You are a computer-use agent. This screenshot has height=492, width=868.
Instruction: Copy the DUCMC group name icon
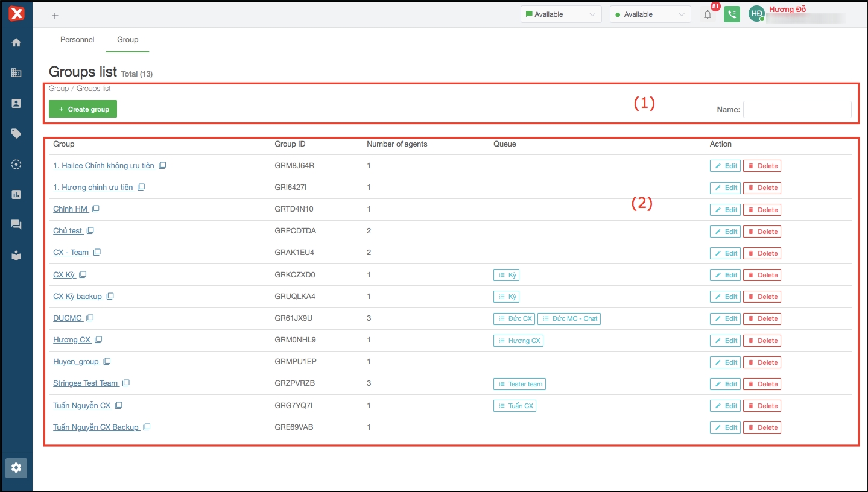(x=90, y=318)
